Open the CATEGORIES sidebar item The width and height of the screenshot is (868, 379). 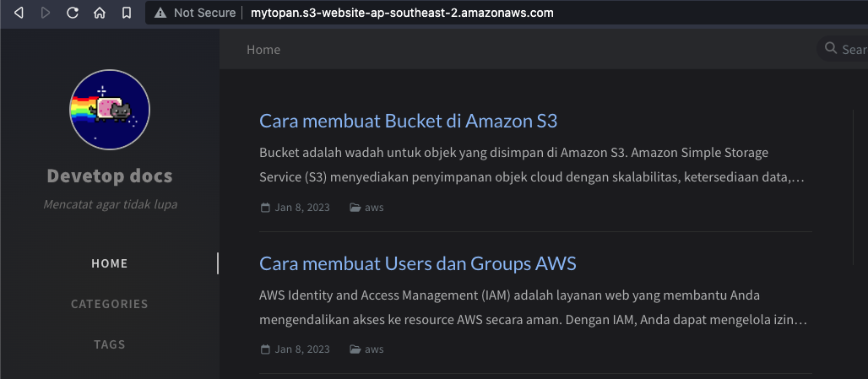click(110, 304)
